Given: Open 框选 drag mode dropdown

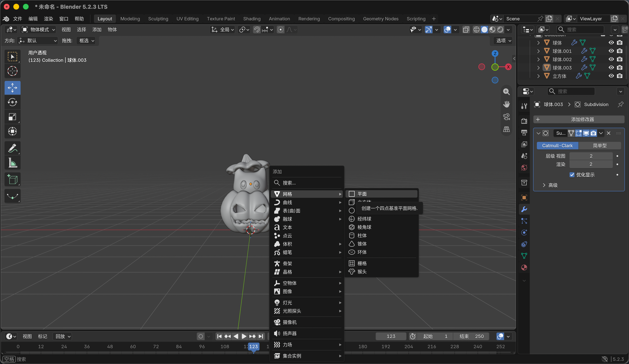Looking at the screenshot, I should 86,40.
